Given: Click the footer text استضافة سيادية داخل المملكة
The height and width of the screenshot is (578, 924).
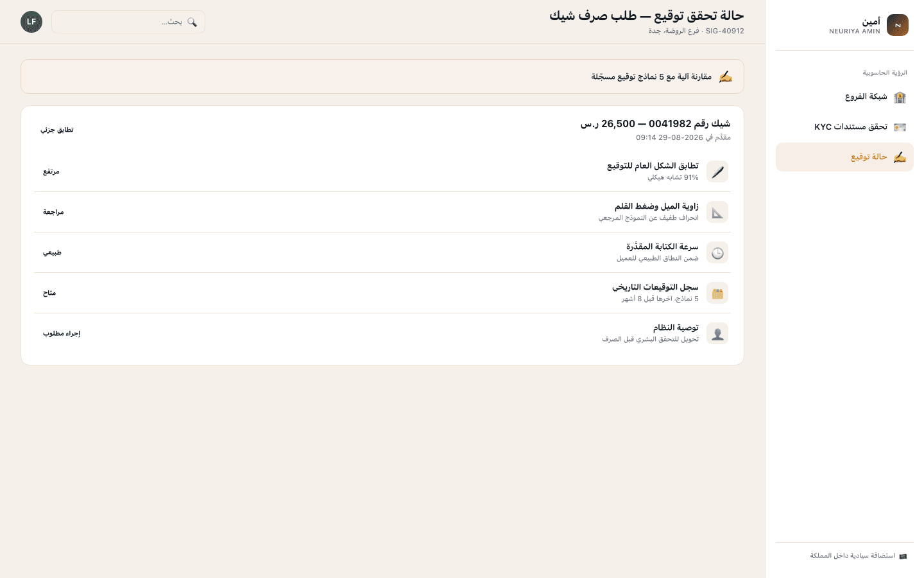Looking at the screenshot, I should 852,556.
